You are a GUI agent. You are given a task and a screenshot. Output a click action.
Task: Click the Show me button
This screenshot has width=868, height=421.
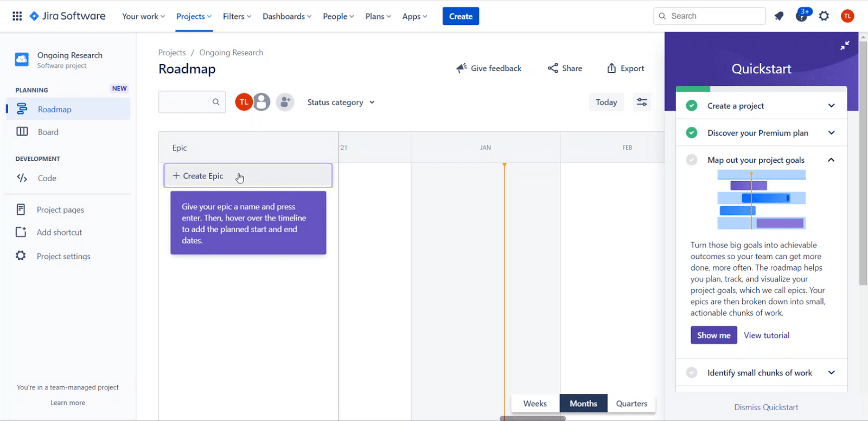pyautogui.click(x=713, y=335)
